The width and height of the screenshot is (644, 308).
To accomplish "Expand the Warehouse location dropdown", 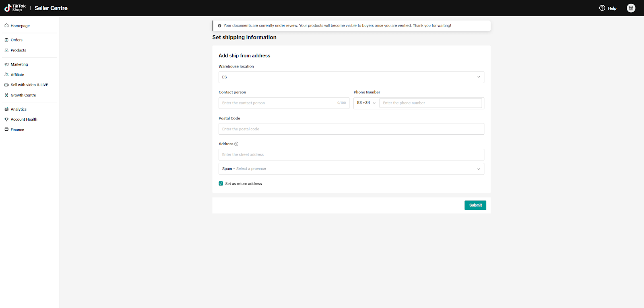I will [351, 77].
